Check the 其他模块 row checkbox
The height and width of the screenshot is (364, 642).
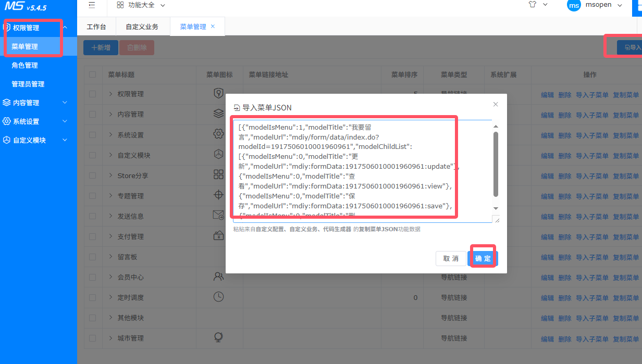point(92,318)
